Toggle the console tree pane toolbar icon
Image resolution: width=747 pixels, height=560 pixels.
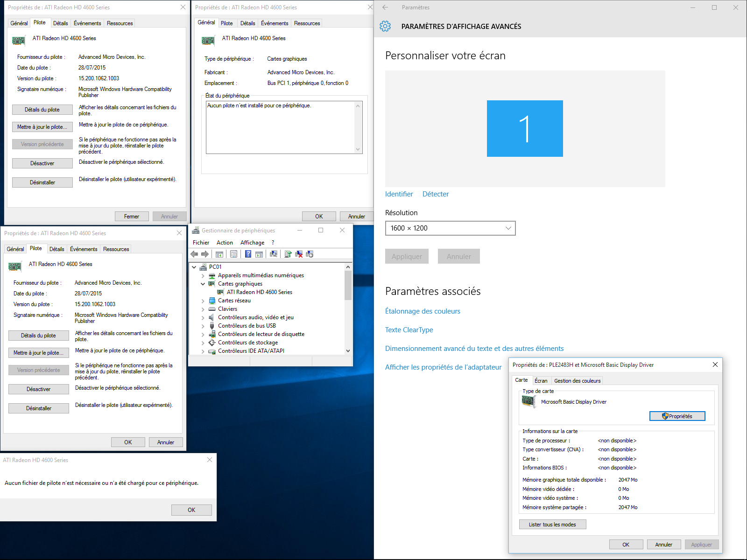click(219, 254)
